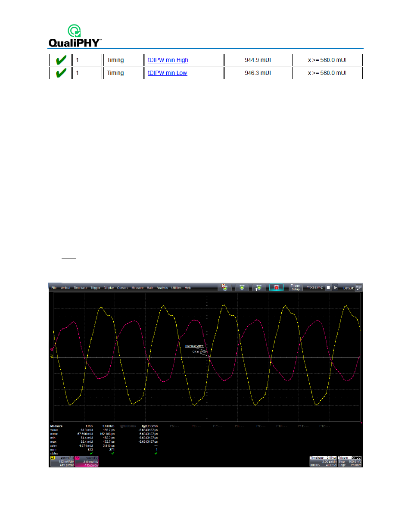This screenshot has height=532, width=411.
Task: Click the QualiPHY logo
Action: (75, 36)
